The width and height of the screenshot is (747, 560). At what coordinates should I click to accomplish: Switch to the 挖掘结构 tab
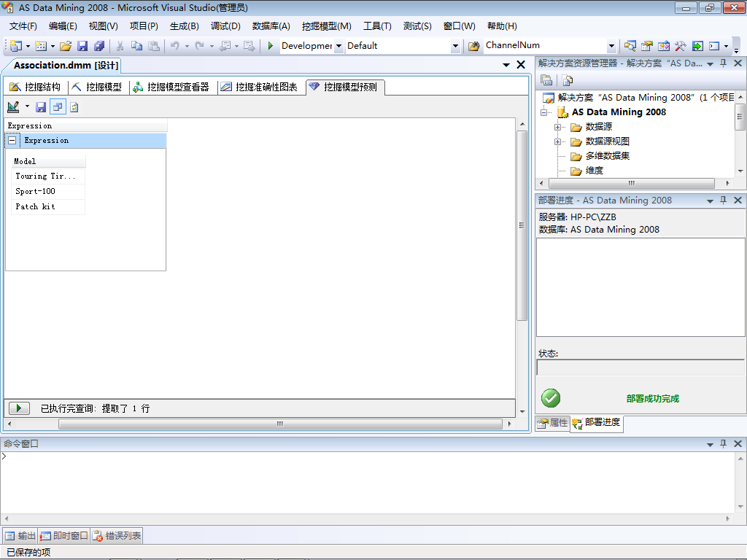tap(35, 87)
